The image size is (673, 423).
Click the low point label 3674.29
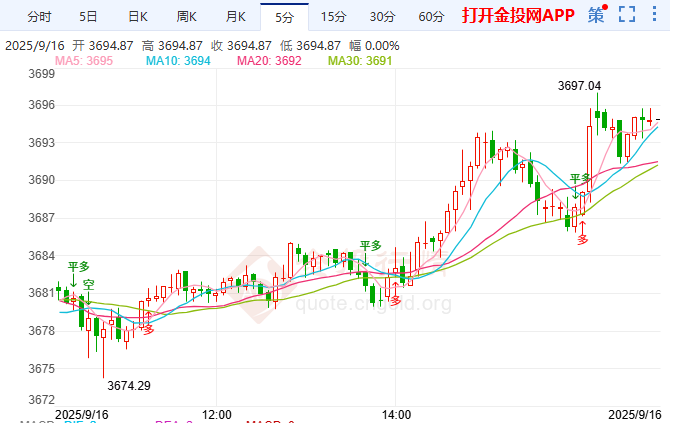point(129,386)
